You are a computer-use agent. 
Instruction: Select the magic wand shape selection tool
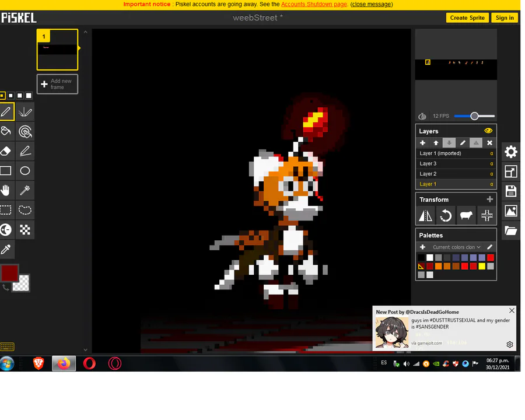(x=25, y=191)
